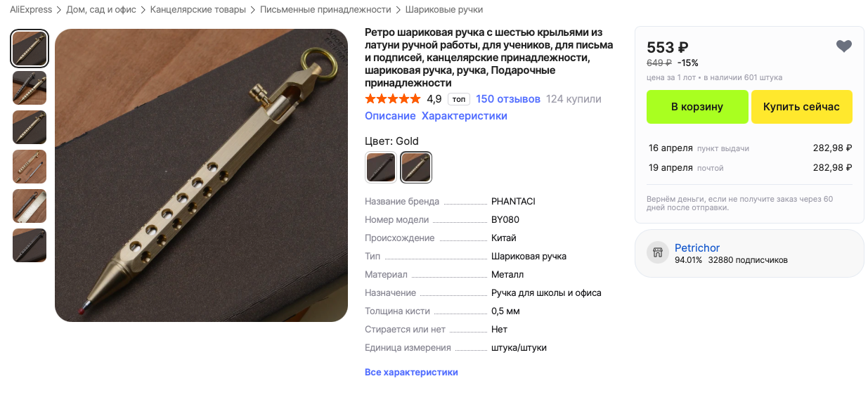This screenshot has width=868, height=400.
Task: Open Шариковые ручки breadcrumb category
Action: (444, 10)
